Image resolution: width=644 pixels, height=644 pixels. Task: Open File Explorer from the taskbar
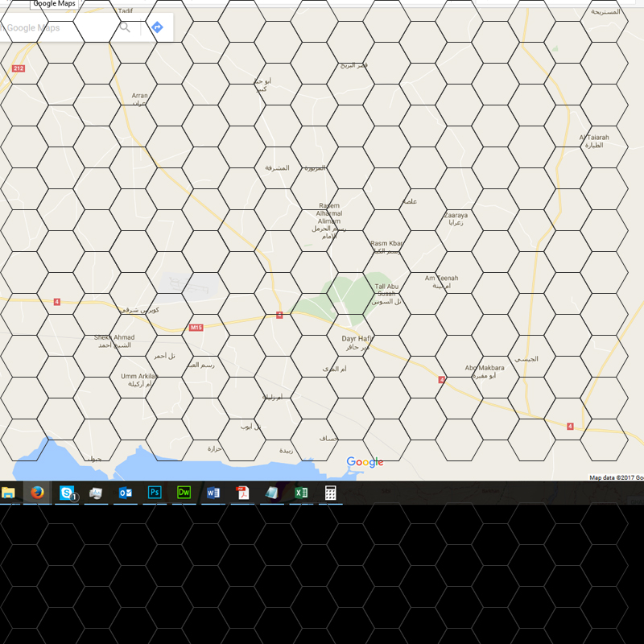click(8, 492)
